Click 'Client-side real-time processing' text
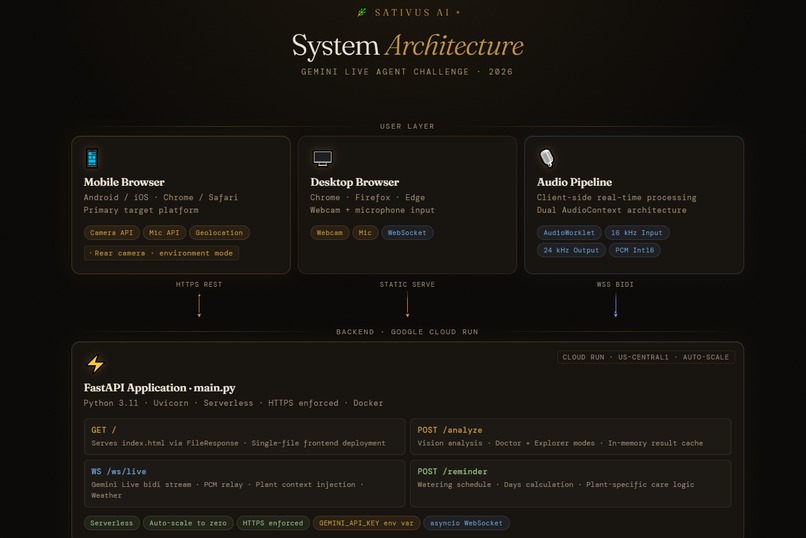The width and height of the screenshot is (806, 538). [616, 197]
